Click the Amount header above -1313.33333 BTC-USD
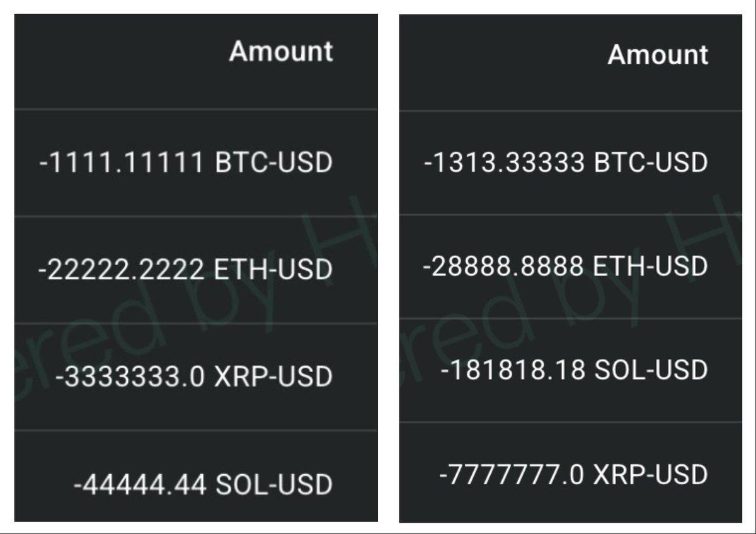 coord(658,55)
